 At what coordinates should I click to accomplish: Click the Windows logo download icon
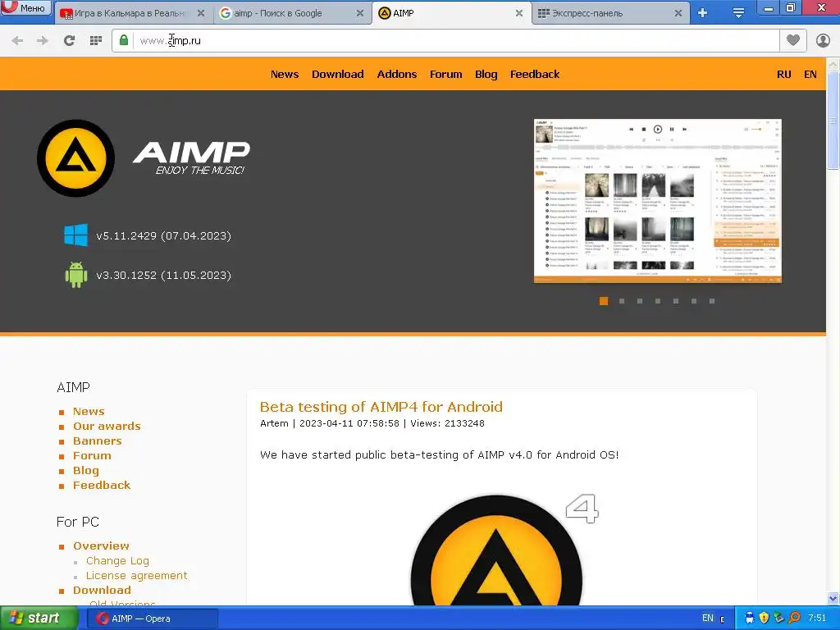point(75,235)
